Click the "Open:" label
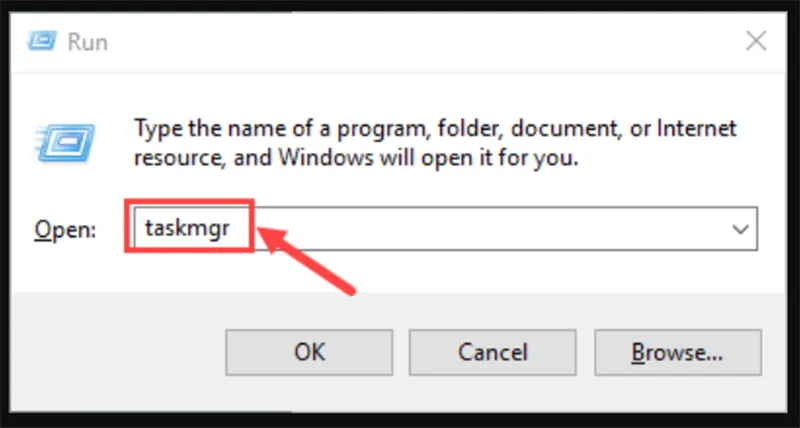The image size is (800, 428). coord(65,229)
